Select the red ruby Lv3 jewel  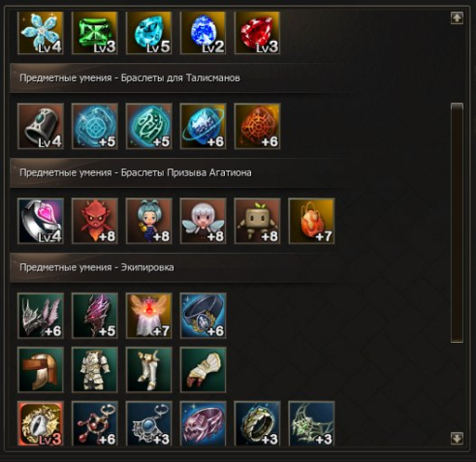click(257, 33)
